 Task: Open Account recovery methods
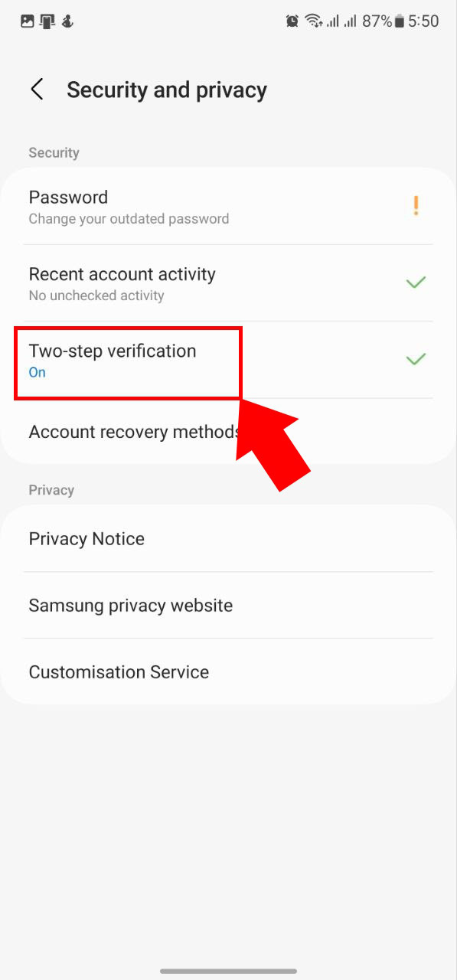click(228, 431)
